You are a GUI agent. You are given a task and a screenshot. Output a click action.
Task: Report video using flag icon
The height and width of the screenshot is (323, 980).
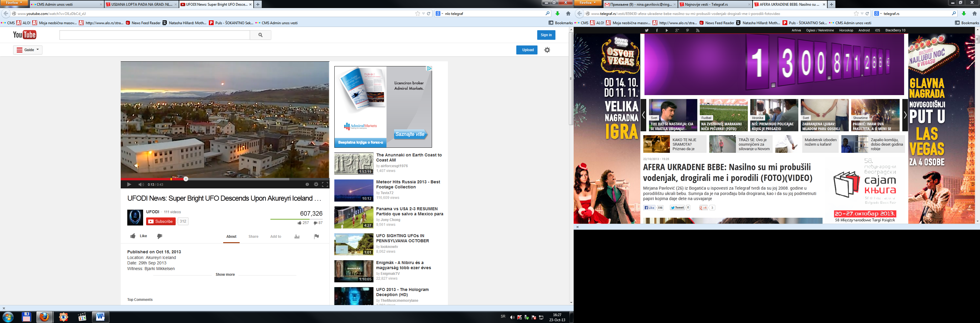point(316,237)
